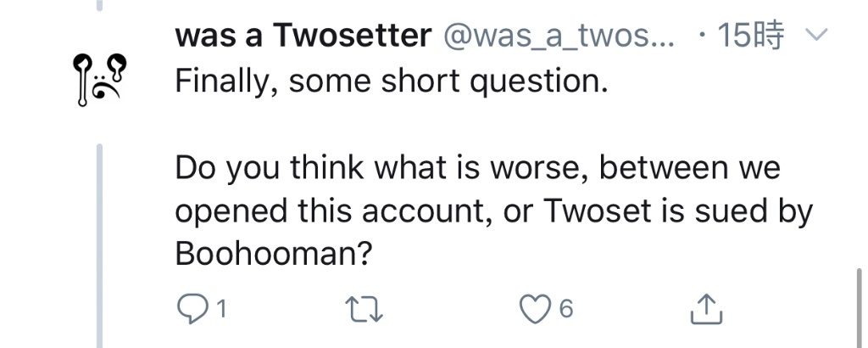
Task: Tap the @was_a_twos... handle
Action: (x=558, y=36)
